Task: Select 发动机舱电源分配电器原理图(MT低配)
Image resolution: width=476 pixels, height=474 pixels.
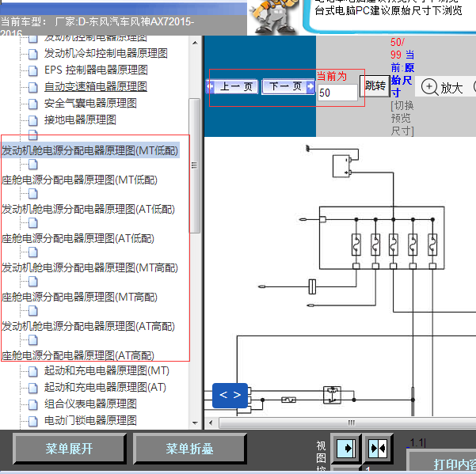Action: (x=90, y=150)
